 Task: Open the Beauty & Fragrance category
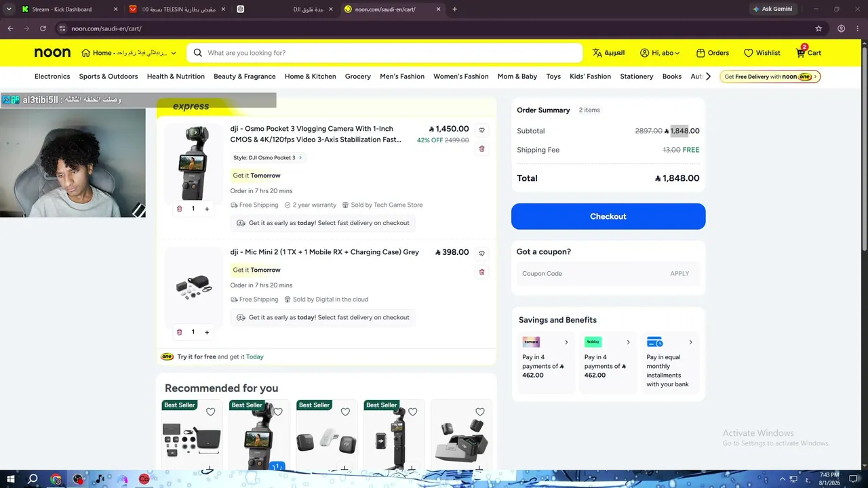pyautogui.click(x=245, y=77)
